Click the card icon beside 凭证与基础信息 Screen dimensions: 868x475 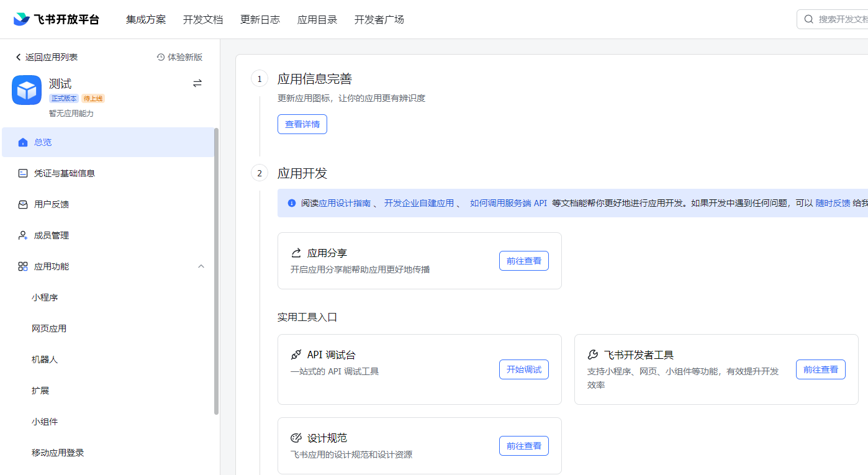pos(23,173)
